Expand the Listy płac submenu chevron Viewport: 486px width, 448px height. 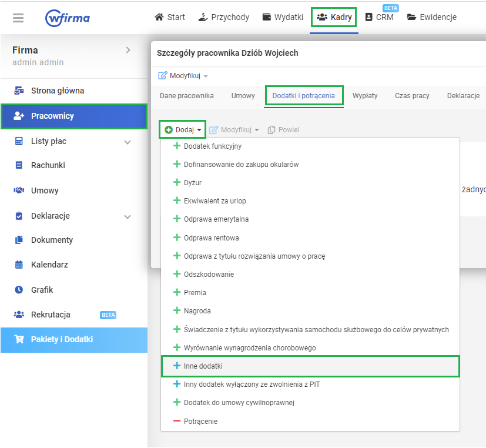(x=128, y=142)
